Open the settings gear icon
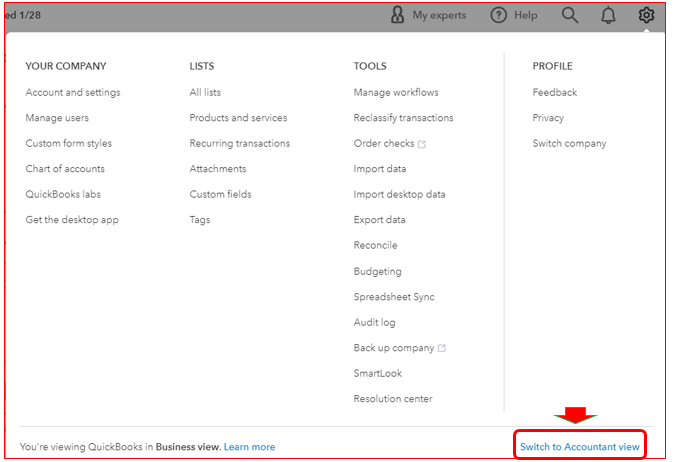Image resolution: width=675 pixels, height=462 pixels. tap(646, 15)
